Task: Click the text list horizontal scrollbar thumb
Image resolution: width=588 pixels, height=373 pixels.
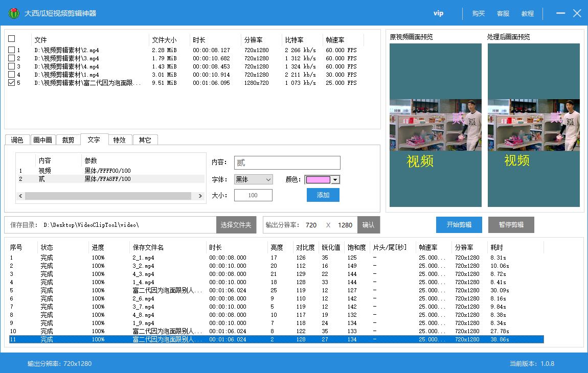Action: (108, 196)
